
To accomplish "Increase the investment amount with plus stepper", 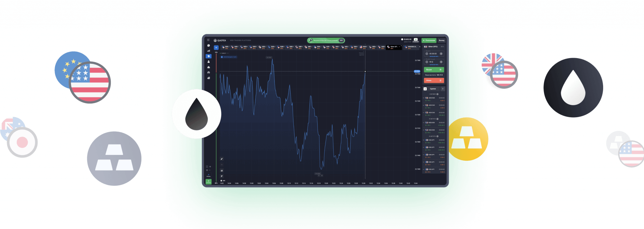I will 441,62.
